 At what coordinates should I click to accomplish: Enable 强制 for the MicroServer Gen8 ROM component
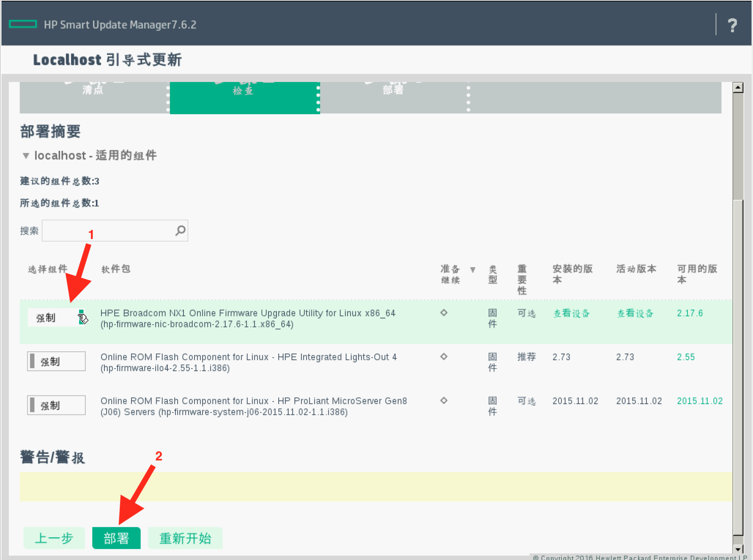coord(56,405)
